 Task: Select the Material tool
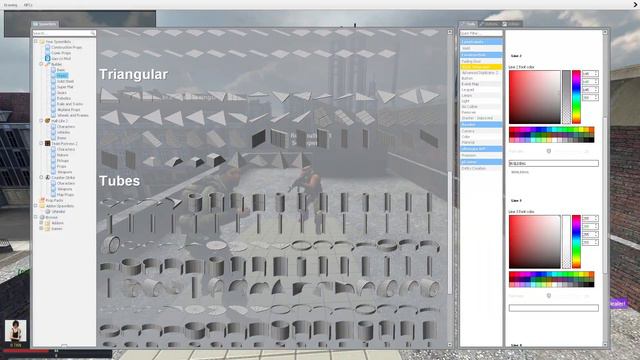point(481,142)
